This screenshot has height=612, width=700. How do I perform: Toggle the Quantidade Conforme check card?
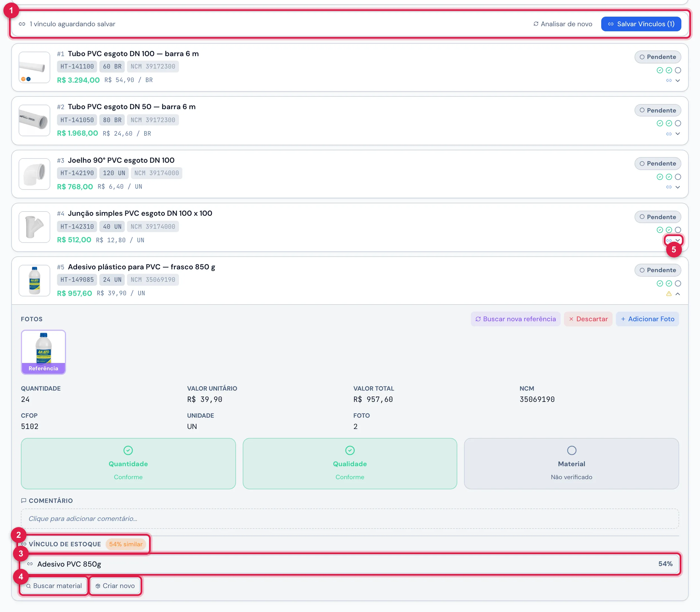[x=128, y=463]
